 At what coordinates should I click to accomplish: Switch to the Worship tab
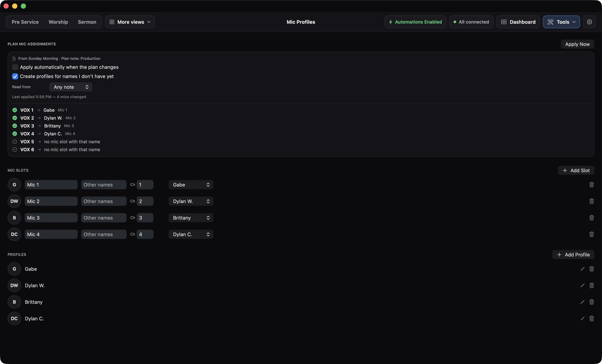pyautogui.click(x=58, y=22)
